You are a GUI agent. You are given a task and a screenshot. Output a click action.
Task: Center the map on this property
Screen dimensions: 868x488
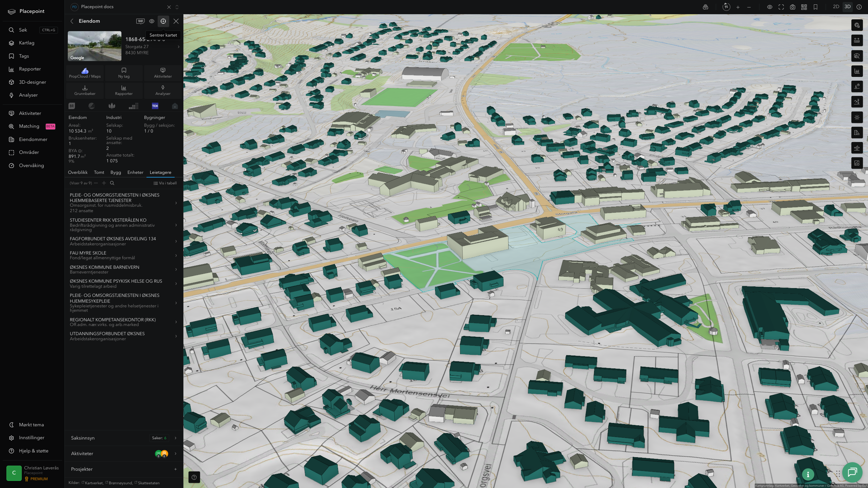coord(163,21)
